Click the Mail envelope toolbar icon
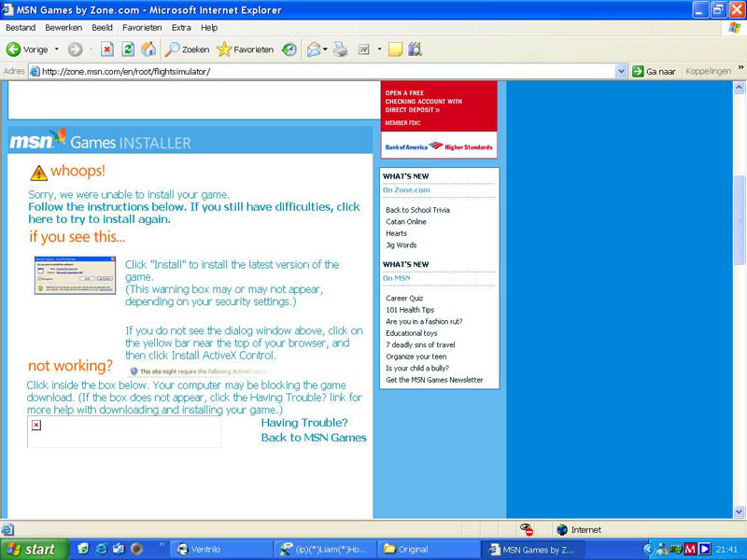This screenshot has height=560, width=747. pos(314,49)
